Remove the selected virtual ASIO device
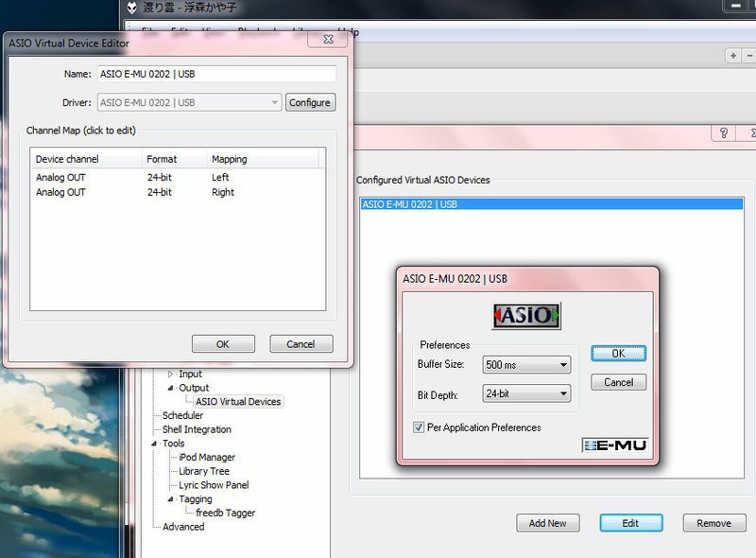 [714, 523]
